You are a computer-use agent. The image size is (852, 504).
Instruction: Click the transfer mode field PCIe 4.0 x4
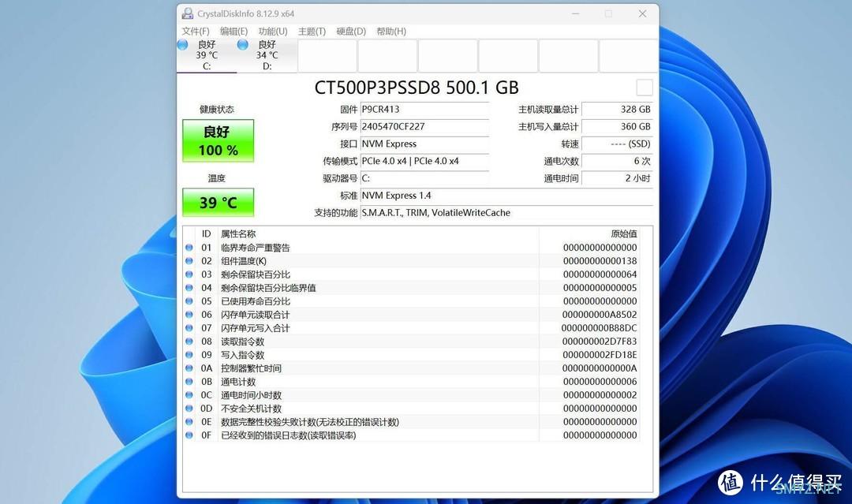pos(424,162)
